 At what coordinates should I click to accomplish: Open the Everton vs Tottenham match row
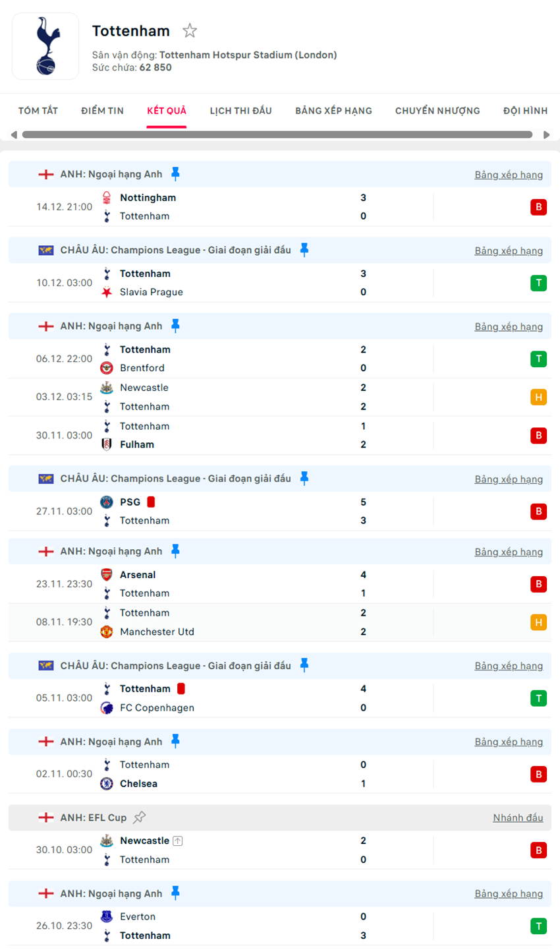[264, 926]
